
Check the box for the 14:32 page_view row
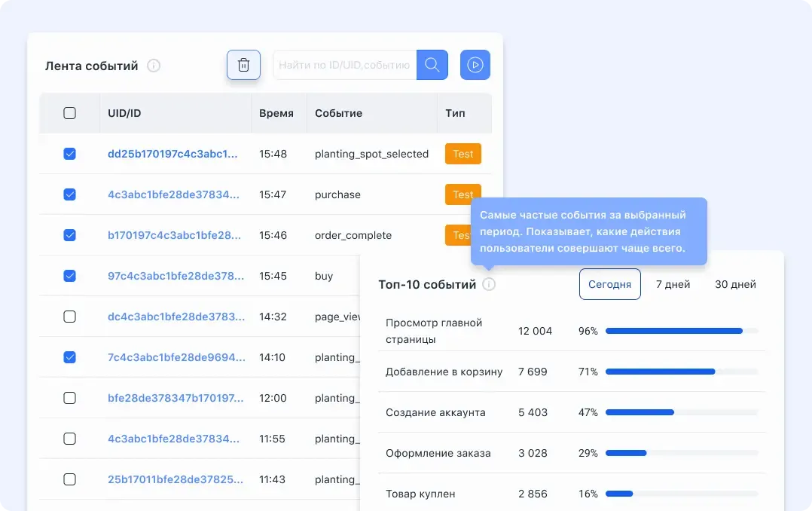pyautogui.click(x=69, y=317)
